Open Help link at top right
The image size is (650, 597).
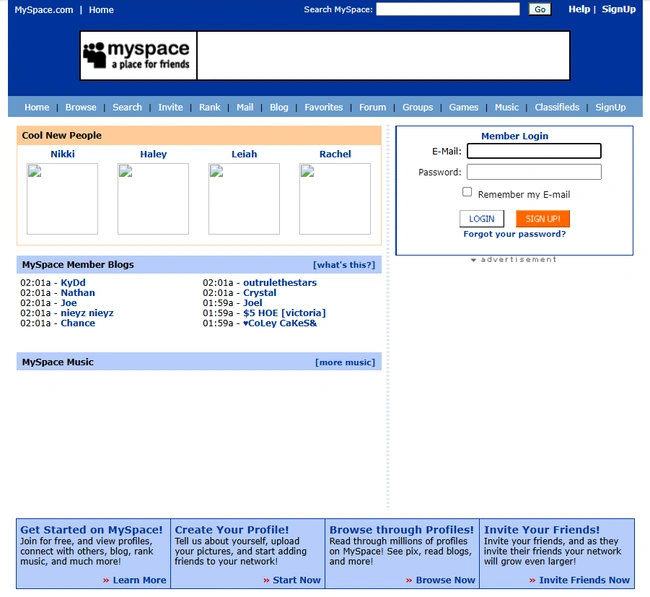click(x=579, y=9)
